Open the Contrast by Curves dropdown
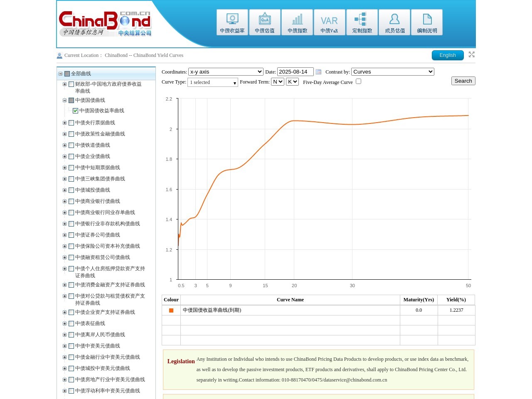This screenshot has height=399, width=532. coord(392,72)
